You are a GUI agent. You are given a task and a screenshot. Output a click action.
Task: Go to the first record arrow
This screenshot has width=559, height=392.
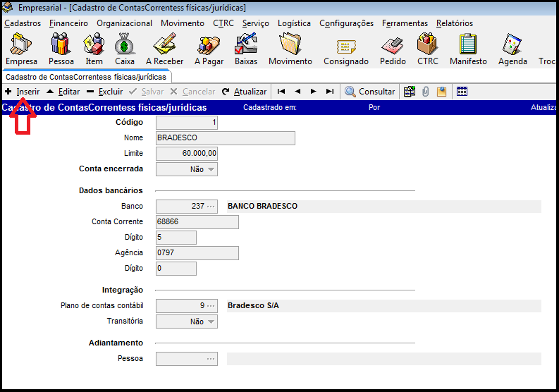(281, 92)
